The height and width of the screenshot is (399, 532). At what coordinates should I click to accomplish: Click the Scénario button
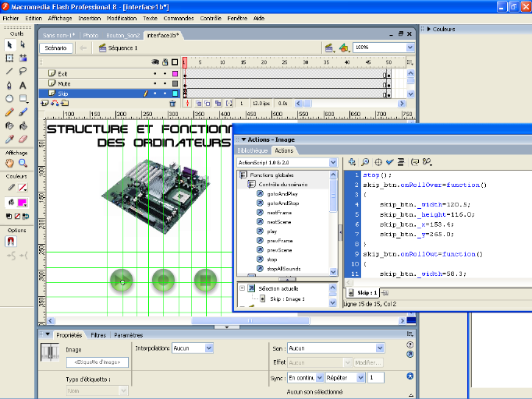[56, 48]
